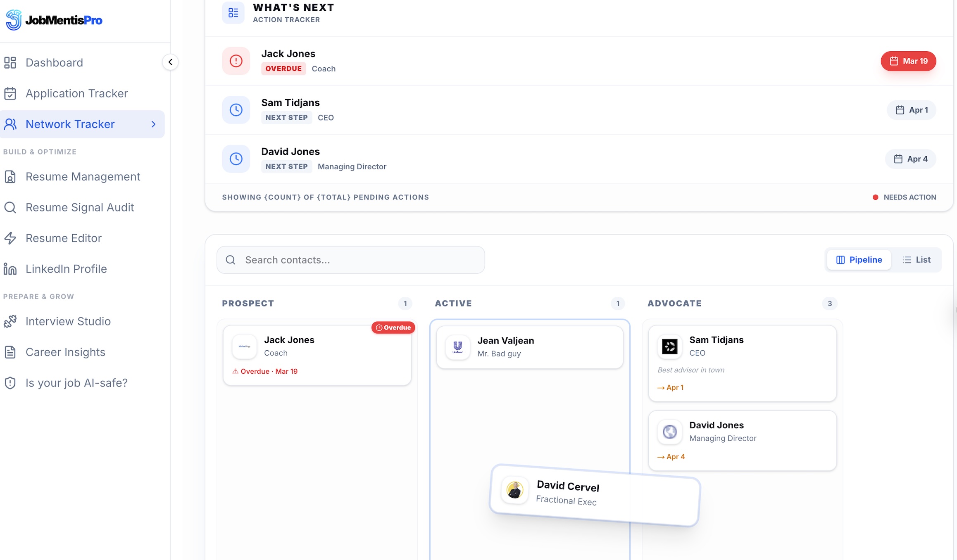Click the Needs Action status indicator
The image size is (957, 560).
pyautogui.click(x=875, y=197)
